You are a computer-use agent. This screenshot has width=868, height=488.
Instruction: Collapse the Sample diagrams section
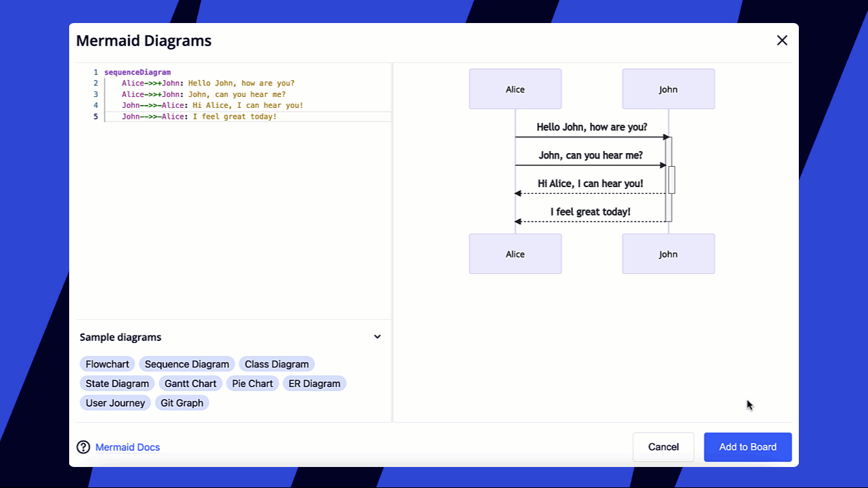(377, 336)
